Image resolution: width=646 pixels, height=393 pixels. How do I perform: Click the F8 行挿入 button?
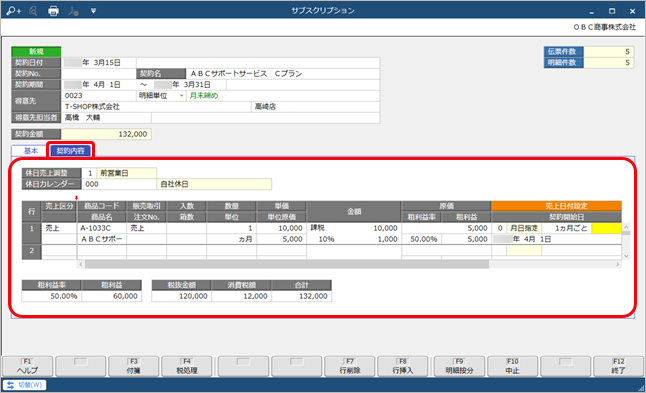tap(403, 366)
